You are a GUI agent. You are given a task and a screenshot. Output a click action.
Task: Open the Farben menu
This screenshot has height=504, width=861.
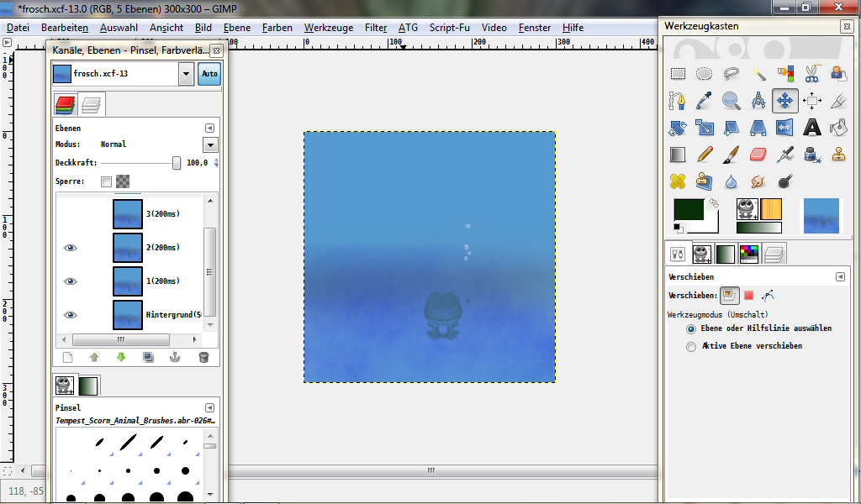[x=277, y=28]
